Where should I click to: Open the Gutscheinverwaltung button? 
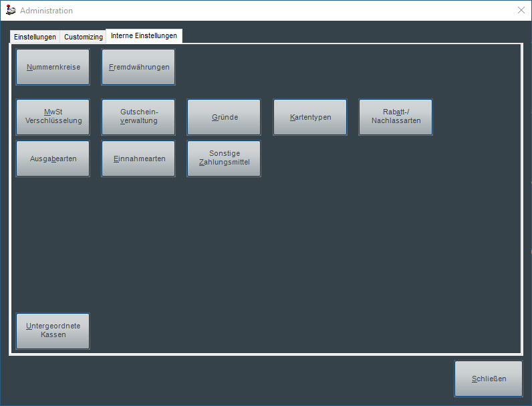pos(138,117)
